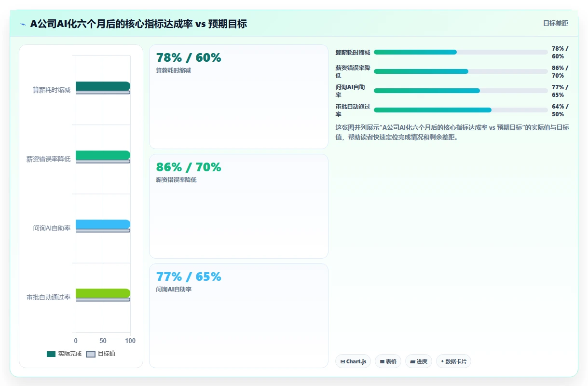
Task: Click the 表格 tag button
Action: (x=388, y=361)
